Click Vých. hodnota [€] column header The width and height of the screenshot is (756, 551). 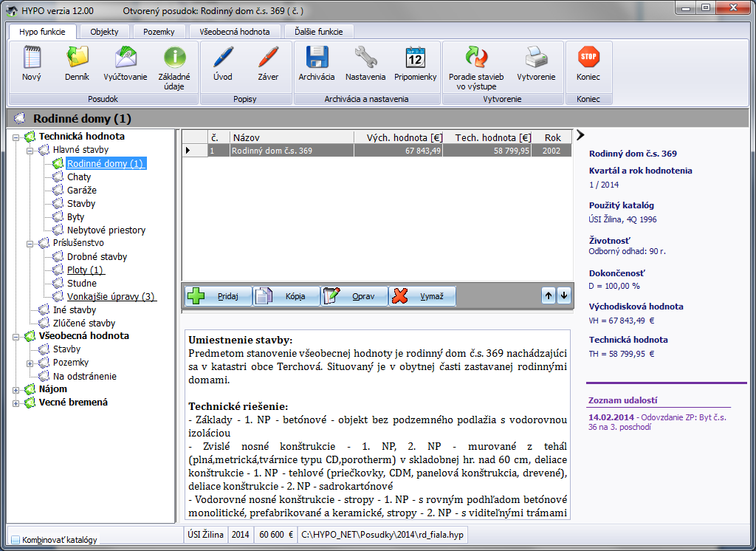pyautogui.click(x=398, y=137)
